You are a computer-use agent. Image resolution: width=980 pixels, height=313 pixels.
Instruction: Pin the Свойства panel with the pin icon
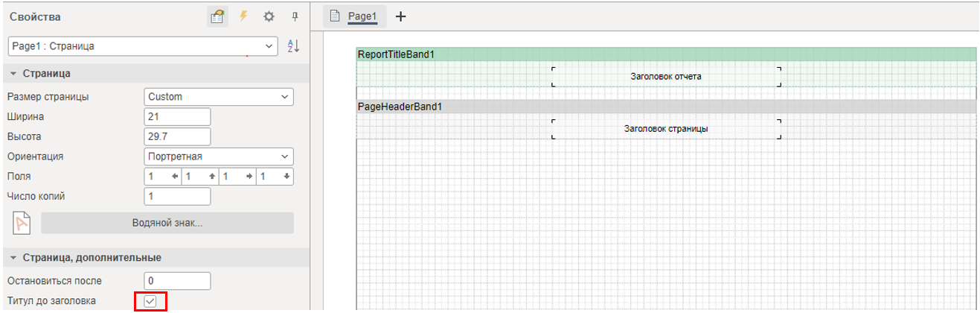tap(295, 16)
